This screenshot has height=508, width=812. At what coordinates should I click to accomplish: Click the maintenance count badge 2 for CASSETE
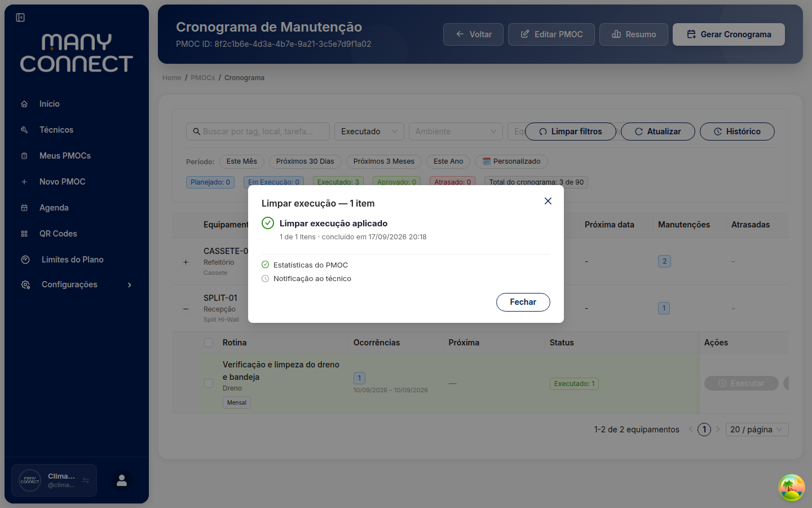pos(664,261)
